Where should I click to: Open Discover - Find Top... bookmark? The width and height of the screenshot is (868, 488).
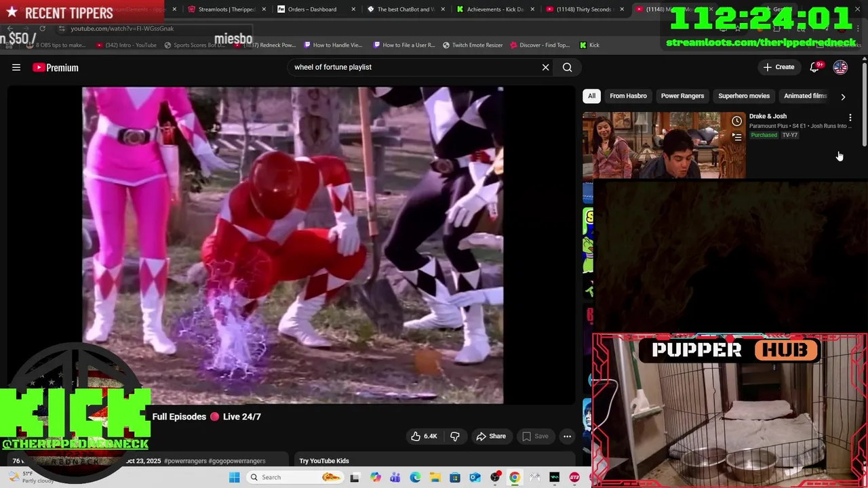coord(540,45)
